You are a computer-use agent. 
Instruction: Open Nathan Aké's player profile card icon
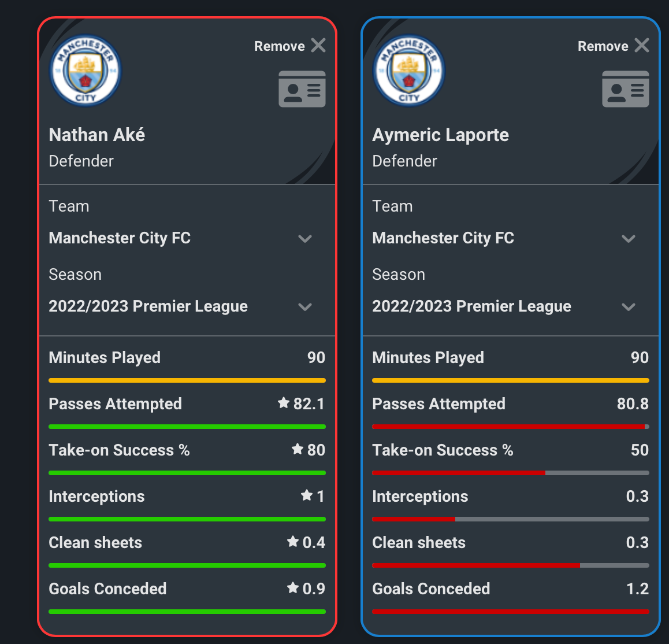pyautogui.click(x=302, y=89)
